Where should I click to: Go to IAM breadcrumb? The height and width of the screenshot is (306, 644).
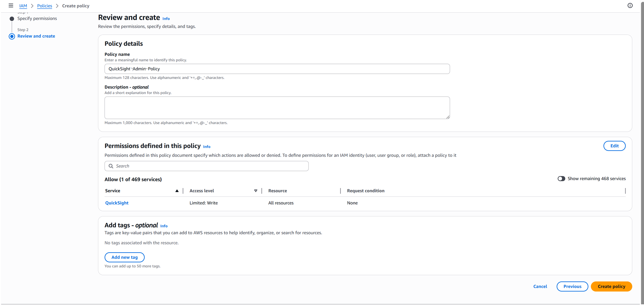(x=23, y=6)
